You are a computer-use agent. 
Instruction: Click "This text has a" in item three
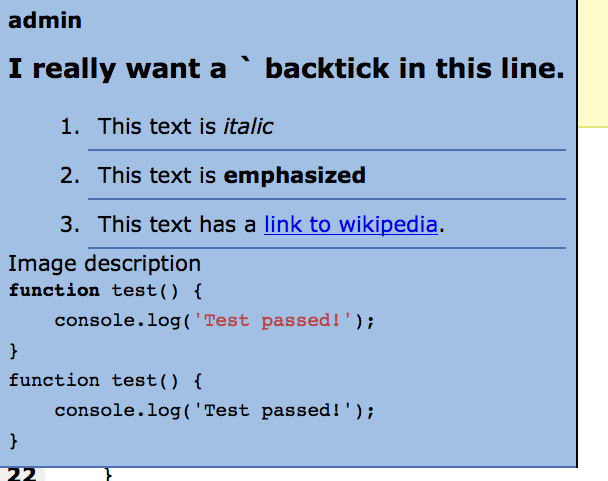177,224
